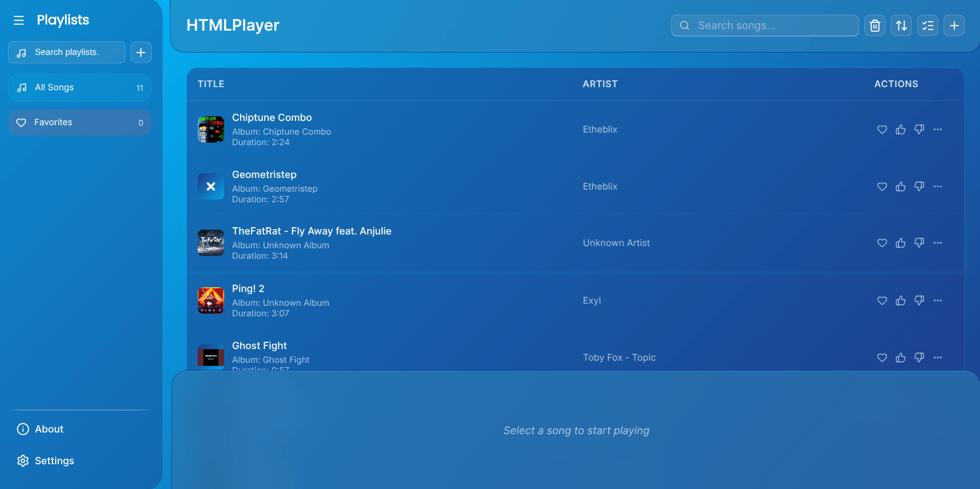Viewport: 980px width, 489px height.
Task: Select TheFatRat - Fly Away feat. Anjulie title
Action: pos(312,231)
